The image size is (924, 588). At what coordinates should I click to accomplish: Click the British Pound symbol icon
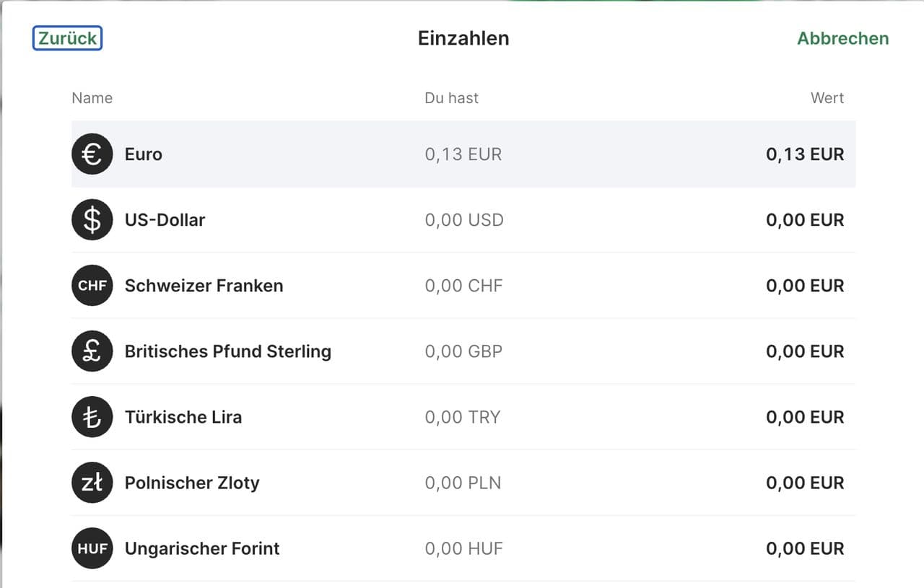[x=92, y=351]
